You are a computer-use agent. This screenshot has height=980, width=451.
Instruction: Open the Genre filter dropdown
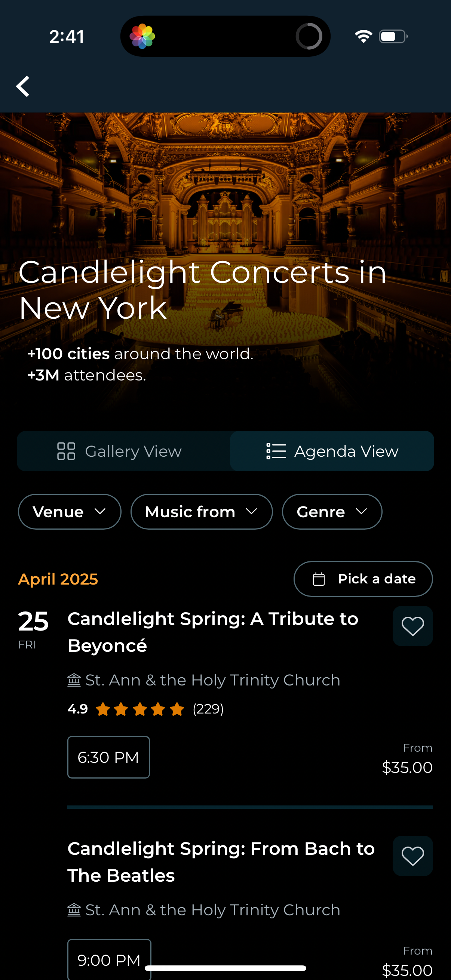(332, 512)
